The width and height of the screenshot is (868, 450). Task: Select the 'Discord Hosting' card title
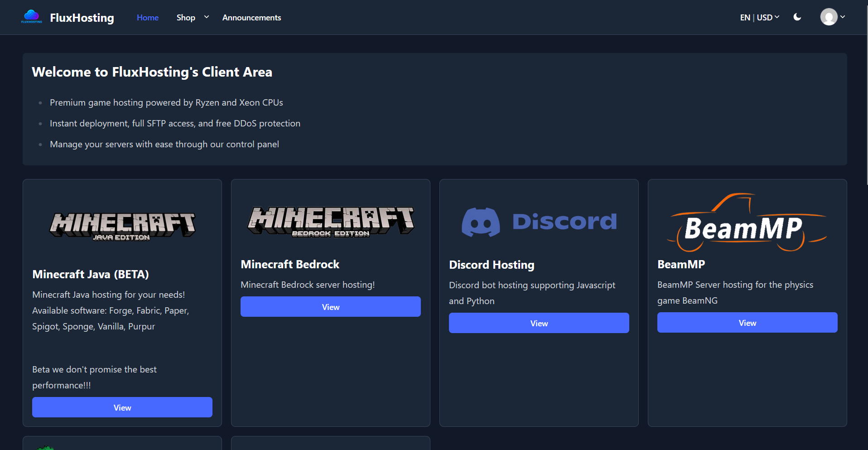coord(492,265)
